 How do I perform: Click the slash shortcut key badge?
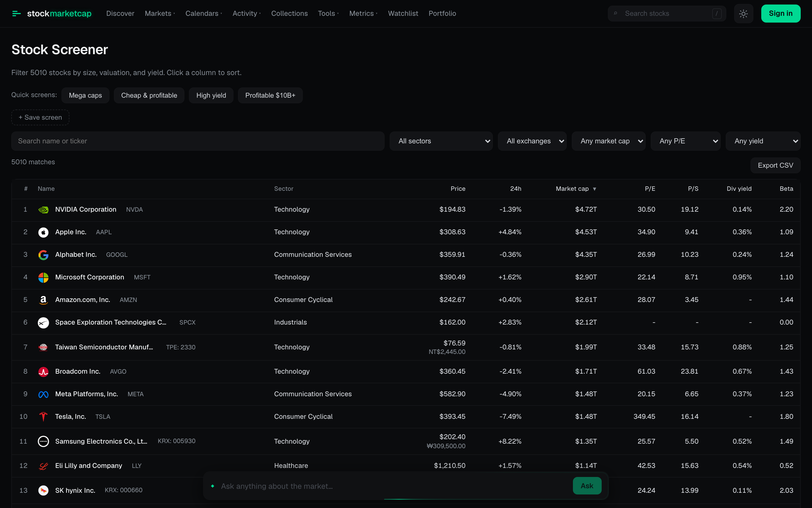(716, 14)
